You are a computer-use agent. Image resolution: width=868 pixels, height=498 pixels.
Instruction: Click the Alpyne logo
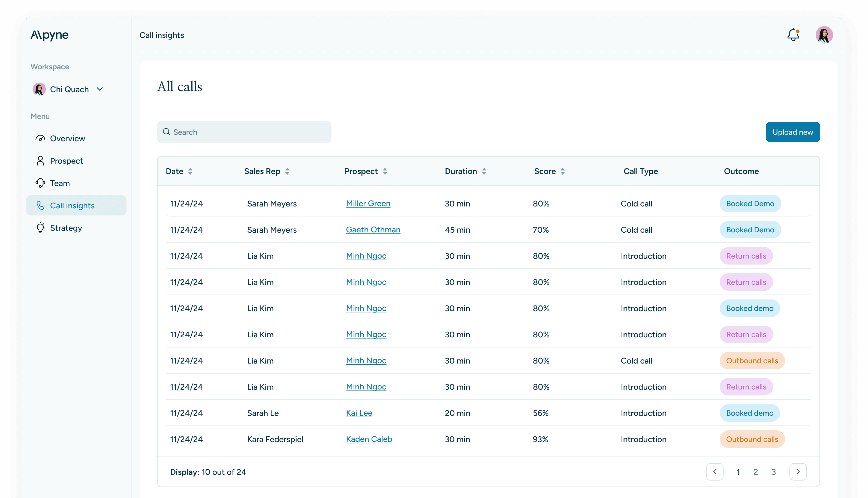[x=50, y=35]
